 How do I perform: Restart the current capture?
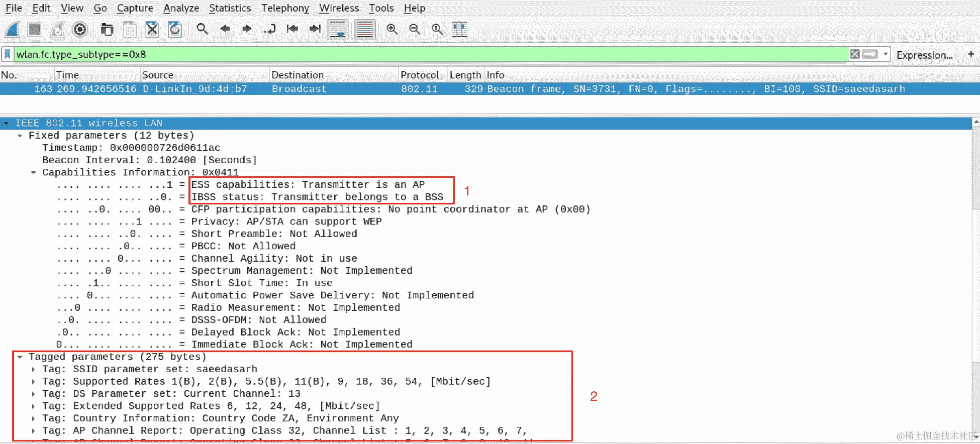click(57, 30)
